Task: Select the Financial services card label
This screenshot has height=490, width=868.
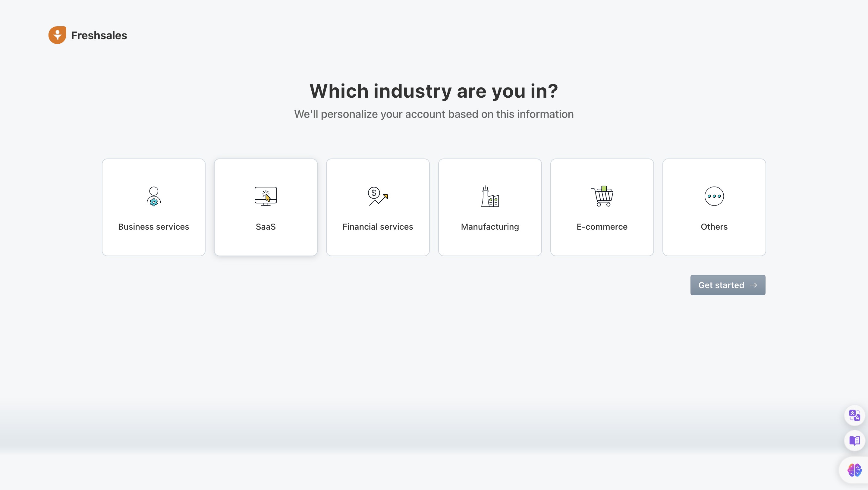Action: point(378,227)
